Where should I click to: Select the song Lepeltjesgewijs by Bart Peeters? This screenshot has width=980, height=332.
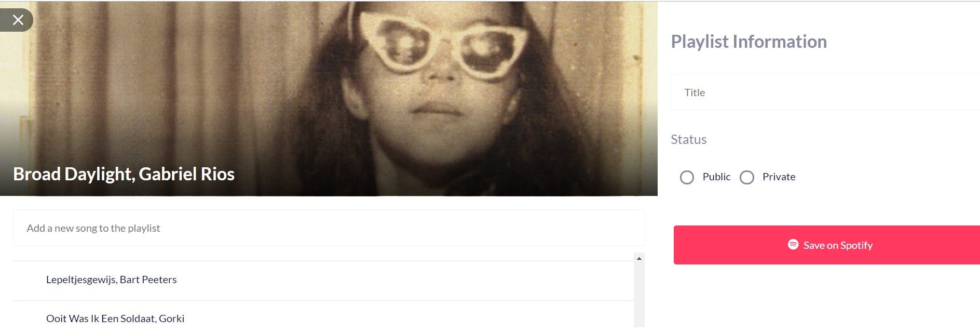coord(323,280)
